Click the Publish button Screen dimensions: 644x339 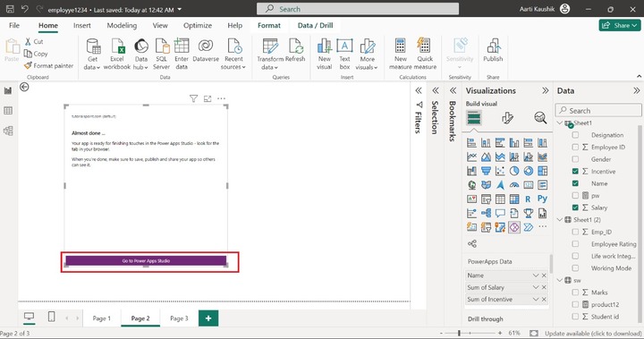click(x=493, y=50)
